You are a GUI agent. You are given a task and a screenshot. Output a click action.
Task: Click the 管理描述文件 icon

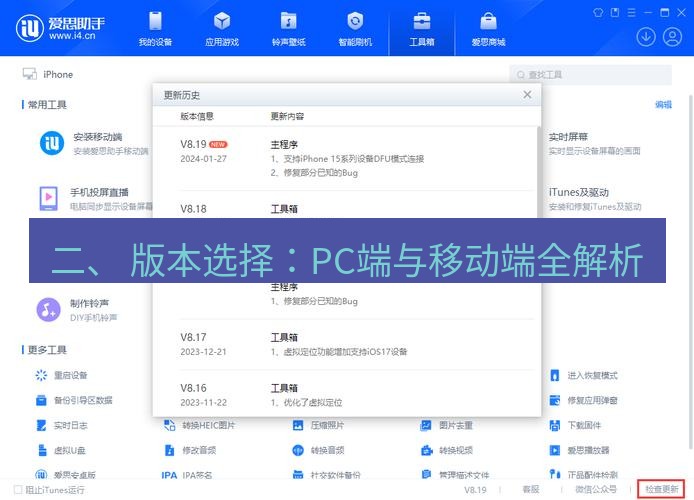pos(426,474)
